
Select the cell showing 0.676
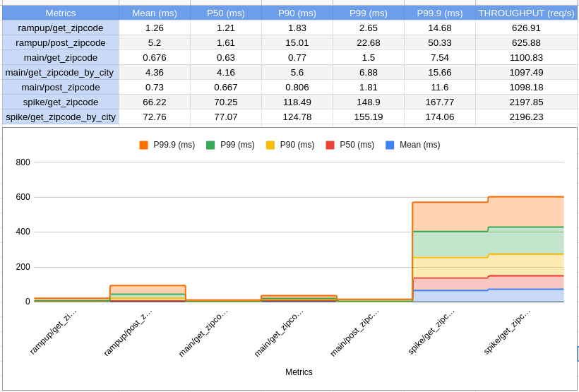(154, 57)
